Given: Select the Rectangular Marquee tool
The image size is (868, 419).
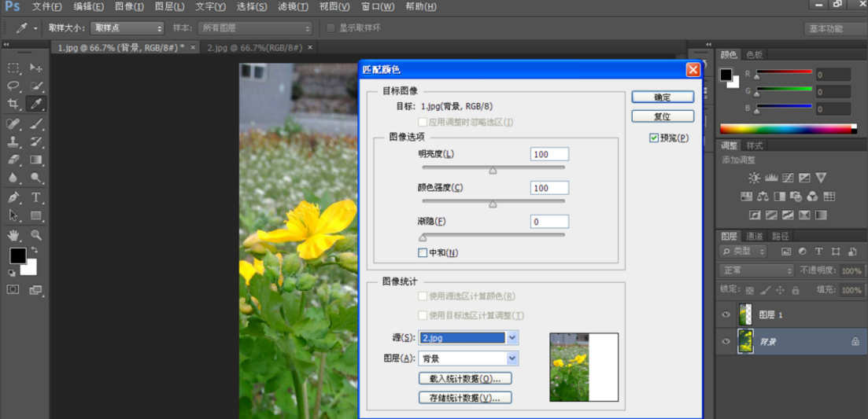Looking at the screenshot, I should coord(13,68).
